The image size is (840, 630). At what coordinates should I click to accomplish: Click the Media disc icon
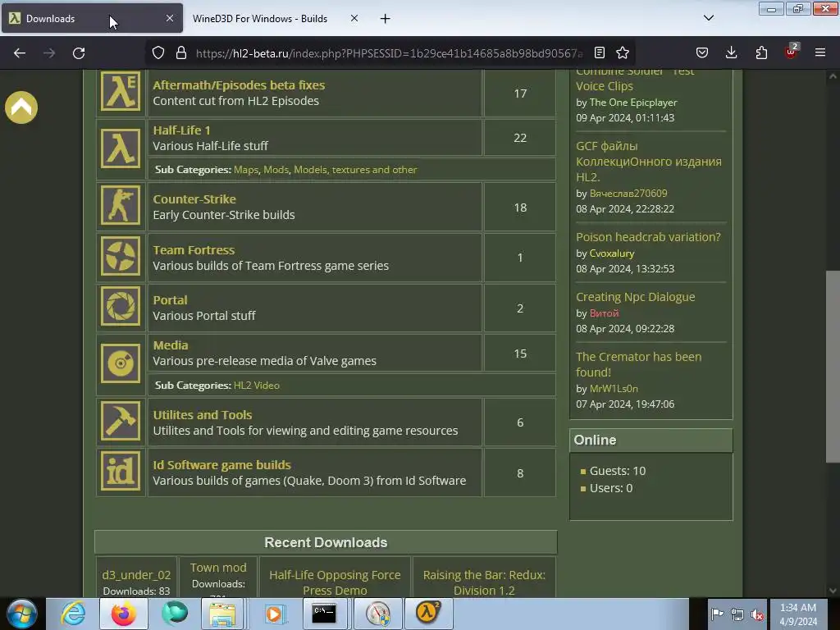(x=121, y=363)
